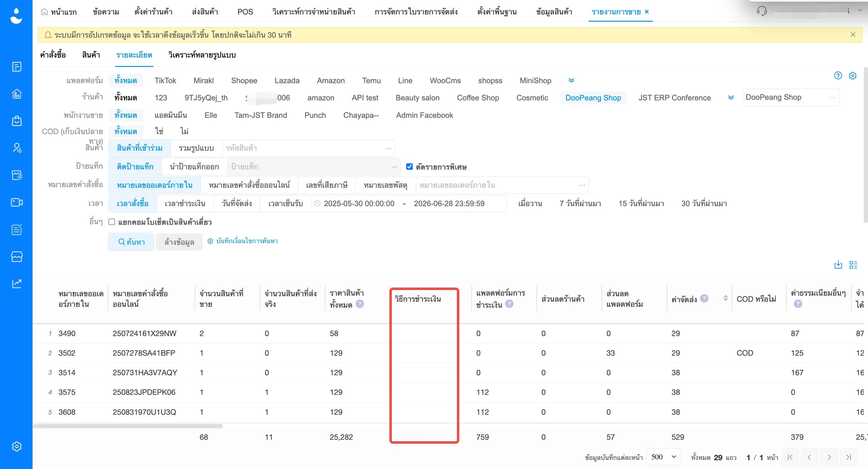The height and width of the screenshot is (469, 868).
Task: Open the customer user icon in sidebar
Action: [x=17, y=148]
